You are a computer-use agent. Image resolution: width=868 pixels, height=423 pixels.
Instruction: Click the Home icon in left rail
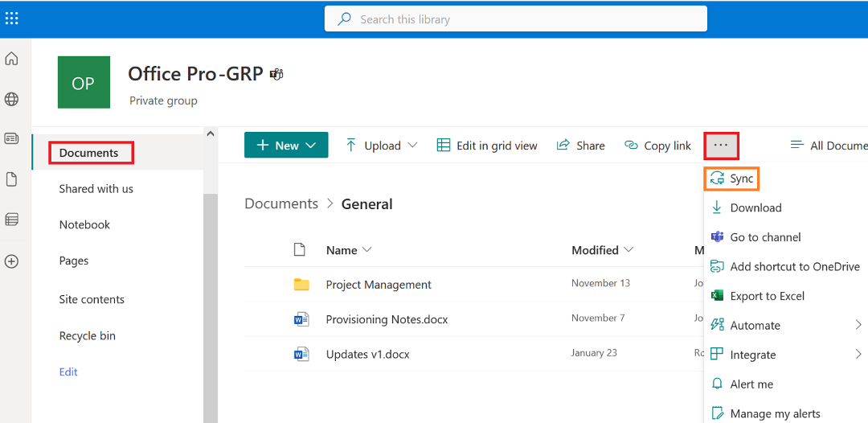point(11,59)
